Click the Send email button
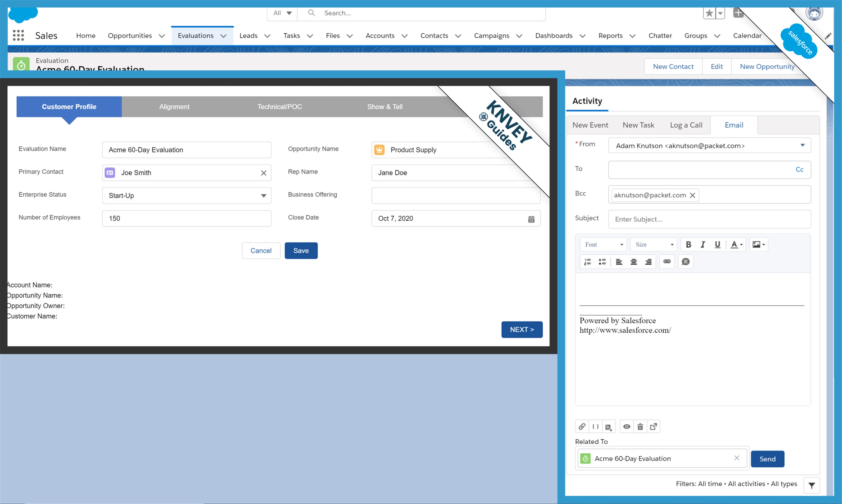Screen dimensions: 842x504 pos(767,459)
